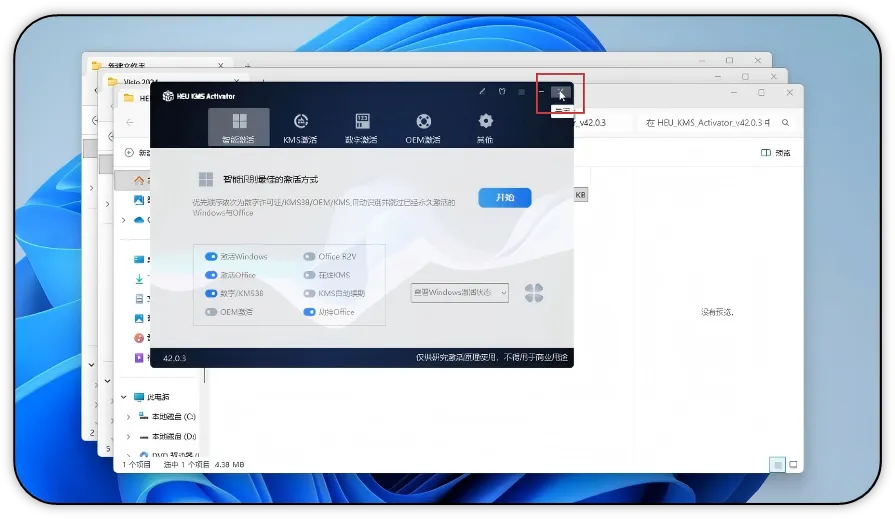Add a new tab in the 新建文件夹 window
Image resolution: width=895 pixels, height=519 pixels.
[247, 66]
